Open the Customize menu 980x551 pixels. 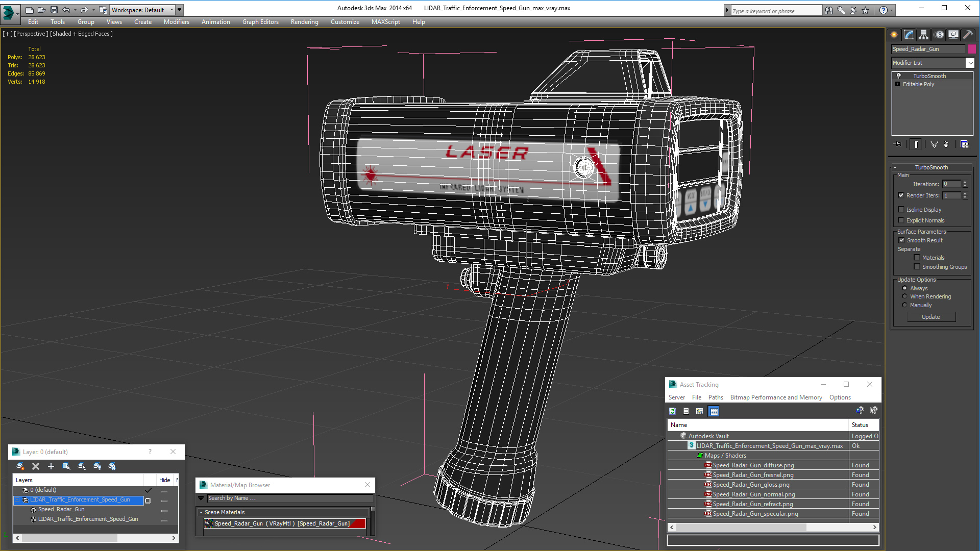(345, 22)
